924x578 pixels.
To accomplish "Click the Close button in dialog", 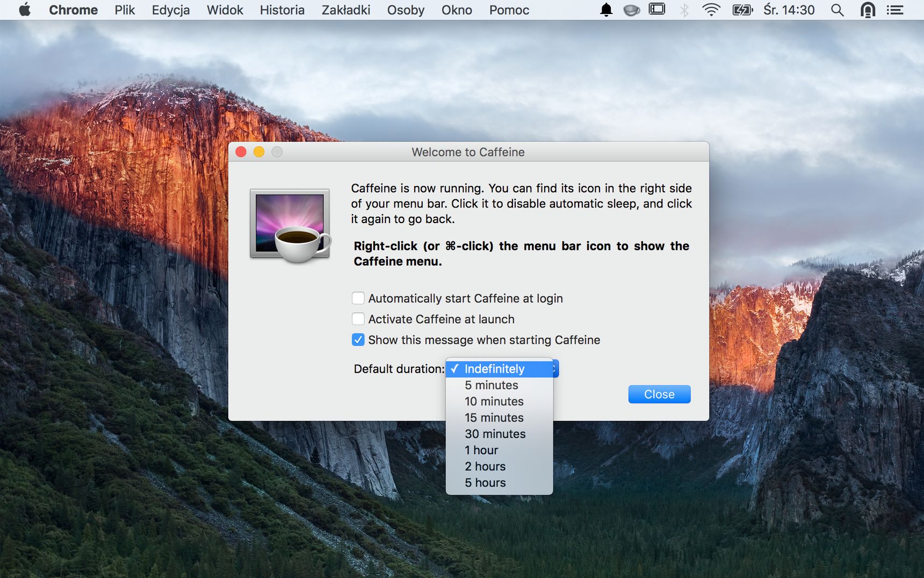I will point(659,394).
